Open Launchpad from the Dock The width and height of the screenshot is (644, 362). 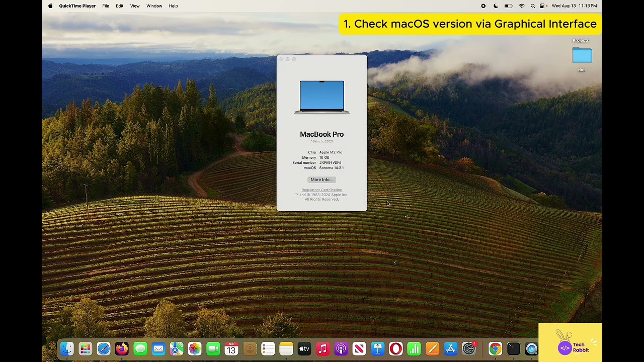tap(86, 348)
